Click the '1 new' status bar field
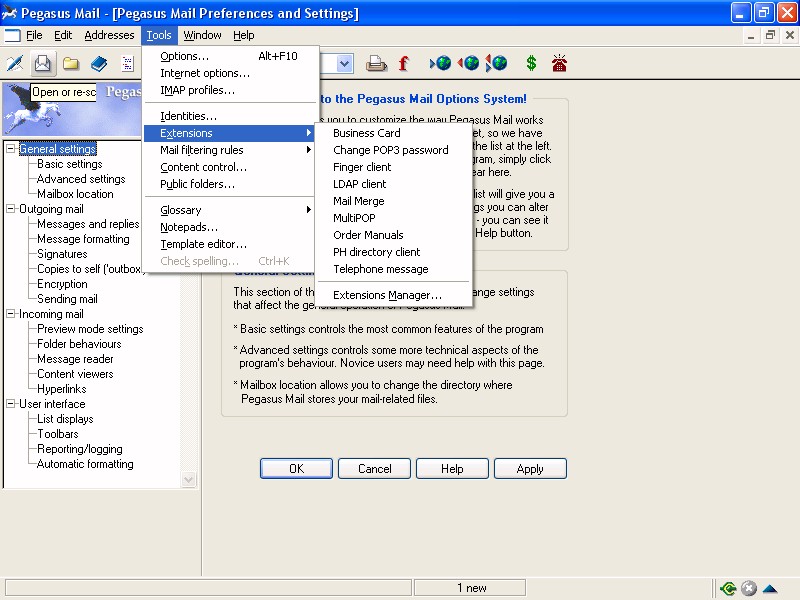800x600 pixels. point(470,588)
